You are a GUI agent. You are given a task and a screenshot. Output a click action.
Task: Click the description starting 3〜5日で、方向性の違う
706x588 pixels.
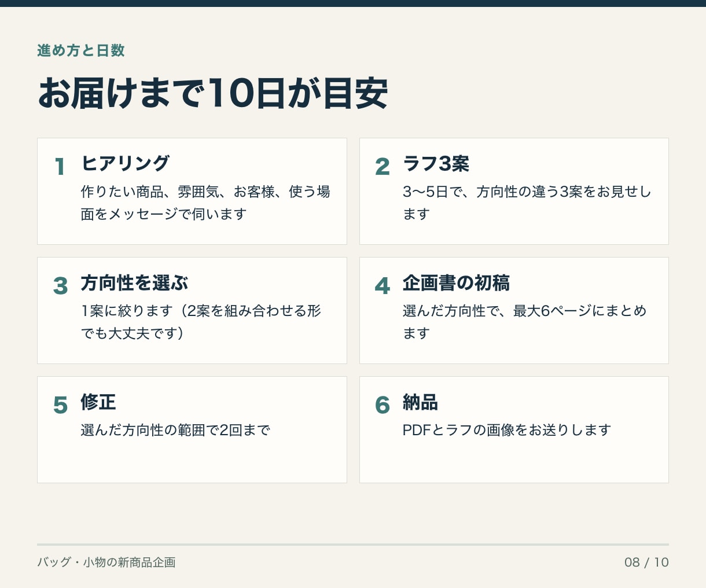pos(527,203)
